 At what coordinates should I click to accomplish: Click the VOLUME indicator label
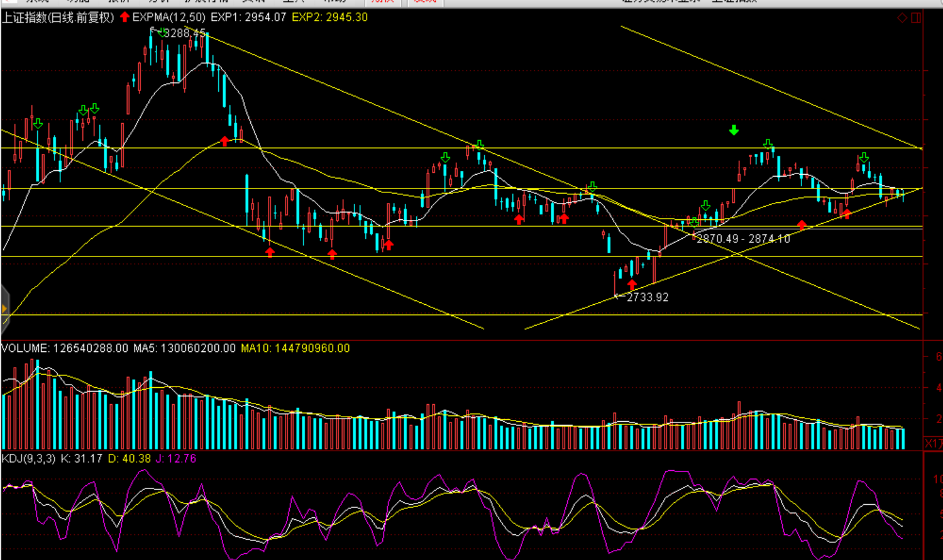(x=25, y=348)
